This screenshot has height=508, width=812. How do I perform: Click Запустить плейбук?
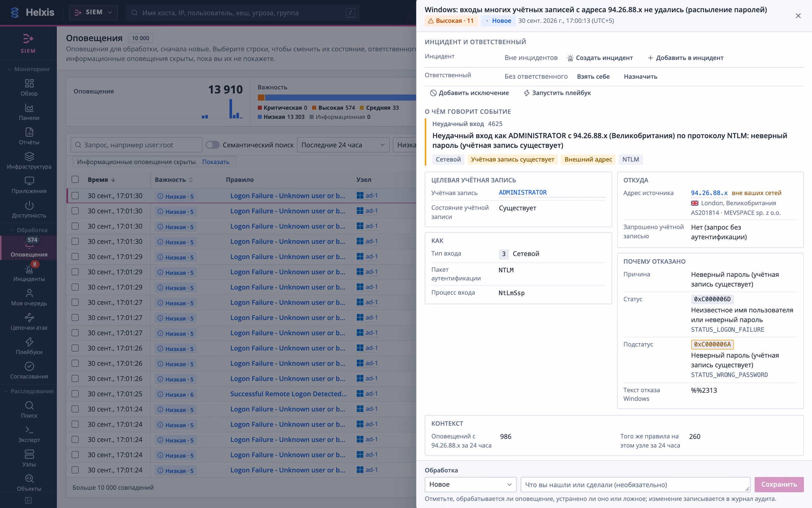coord(557,93)
